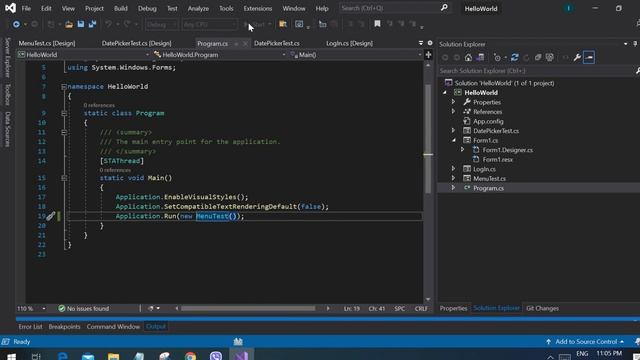The image size is (640, 360).
Task: Collapse the static class Program block
Action: click(64, 113)
